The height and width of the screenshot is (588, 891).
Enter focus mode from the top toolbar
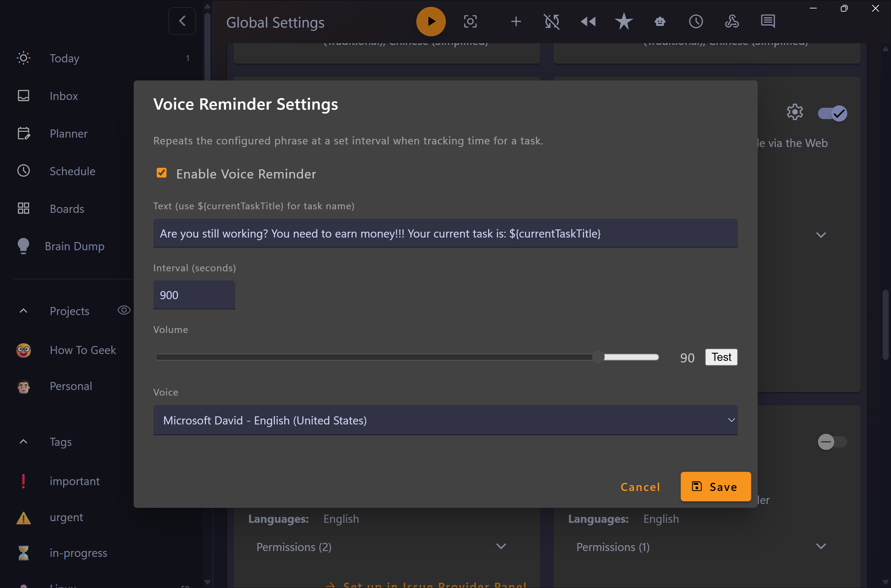[x=470, y=21]
